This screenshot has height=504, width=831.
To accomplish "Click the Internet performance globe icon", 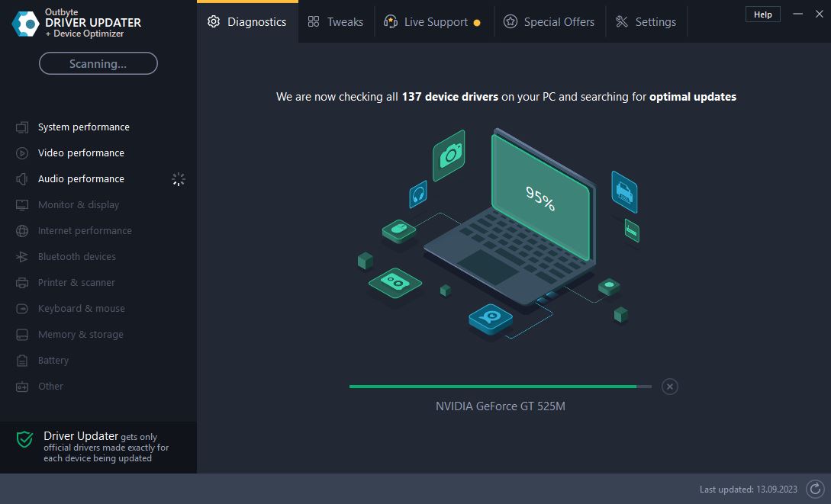I will pyautogui.click(x=21, y=231).
